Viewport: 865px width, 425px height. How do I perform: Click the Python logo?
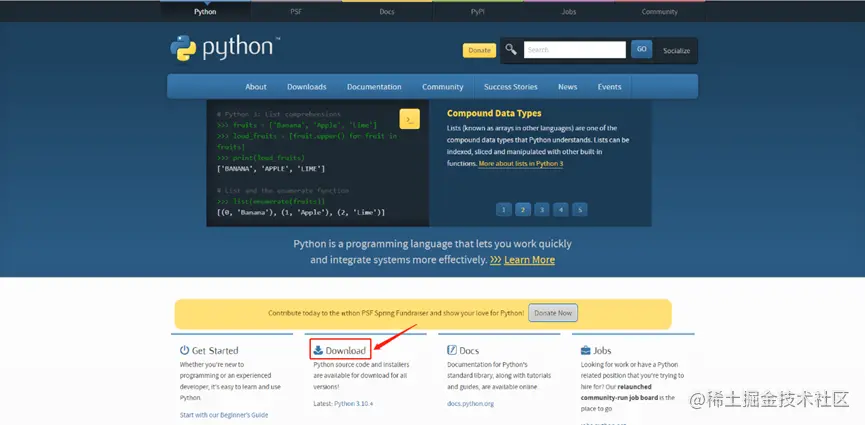click(x=225, y=47)
